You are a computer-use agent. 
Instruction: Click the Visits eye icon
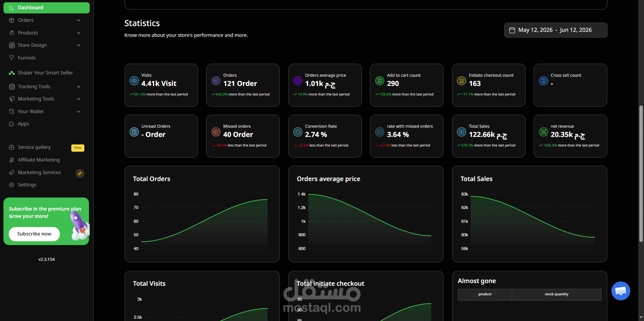click(134, 81)
